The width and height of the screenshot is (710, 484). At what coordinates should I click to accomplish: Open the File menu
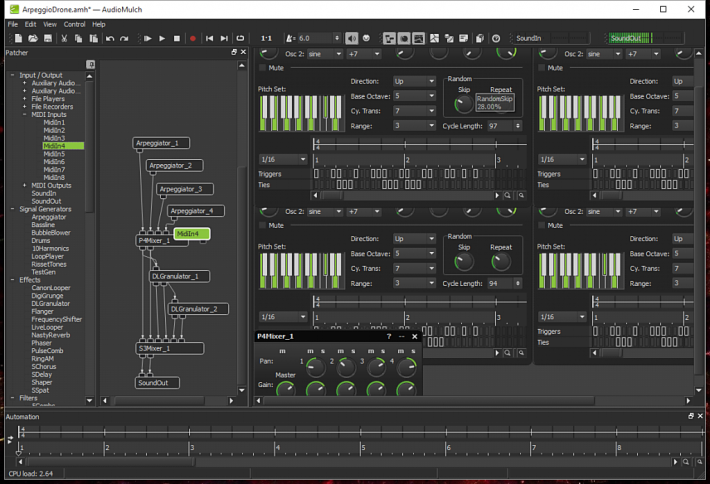click(x=13, y=24)
